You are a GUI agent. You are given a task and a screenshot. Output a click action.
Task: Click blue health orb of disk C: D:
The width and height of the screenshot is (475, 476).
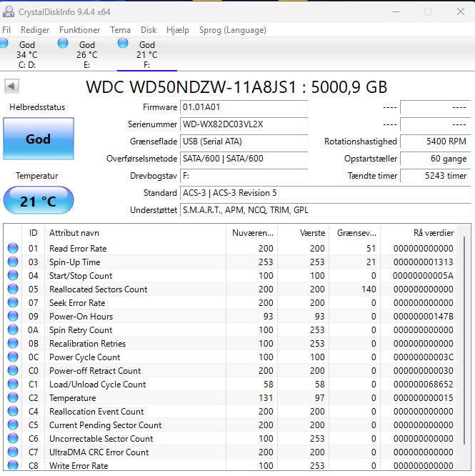coord(4,43)
